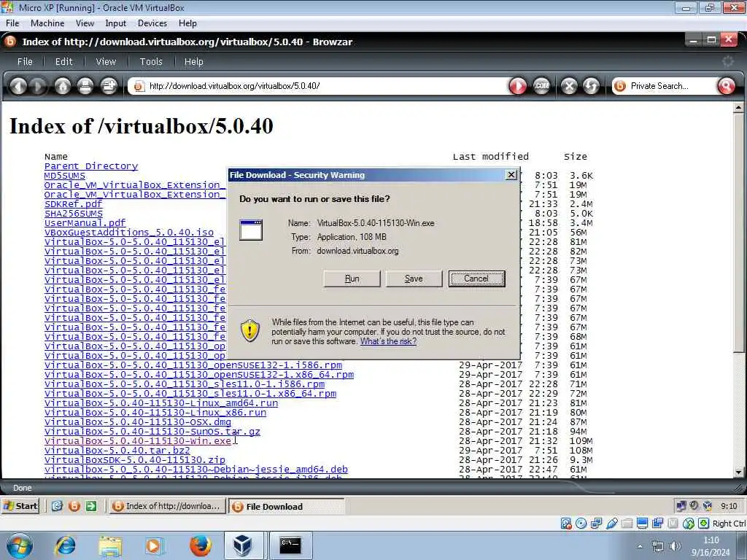Open Windows Explorer folder on taskbar

(111, 545)
